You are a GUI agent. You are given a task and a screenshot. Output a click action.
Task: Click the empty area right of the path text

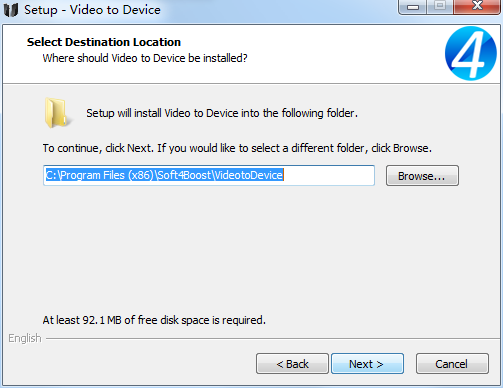(x=329, y=175)
